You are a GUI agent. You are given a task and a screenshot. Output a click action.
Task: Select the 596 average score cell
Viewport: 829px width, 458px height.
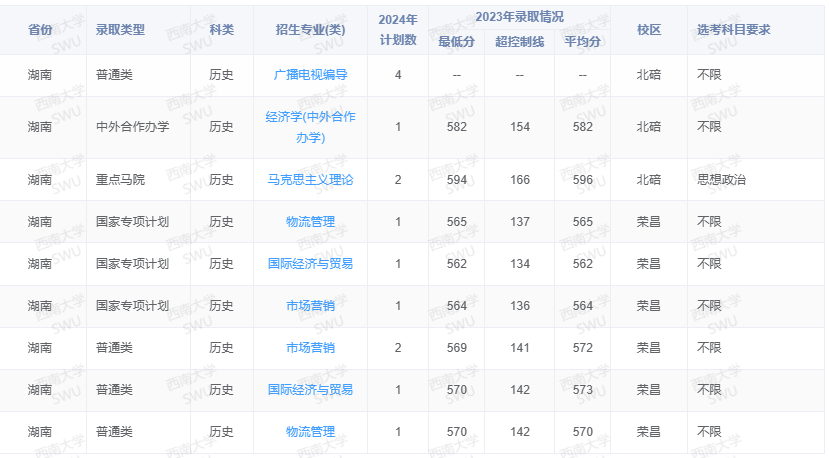click(x=583, y=180)
